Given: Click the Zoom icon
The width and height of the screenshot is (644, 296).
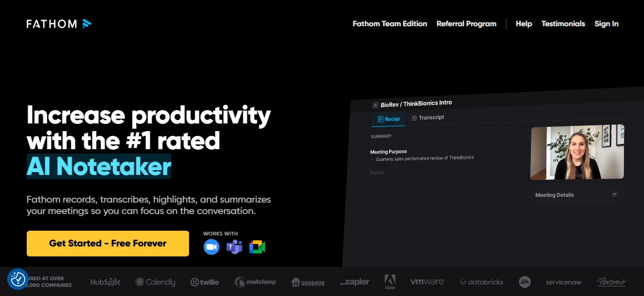Looking at the screenshot, I should pos(211,247).
